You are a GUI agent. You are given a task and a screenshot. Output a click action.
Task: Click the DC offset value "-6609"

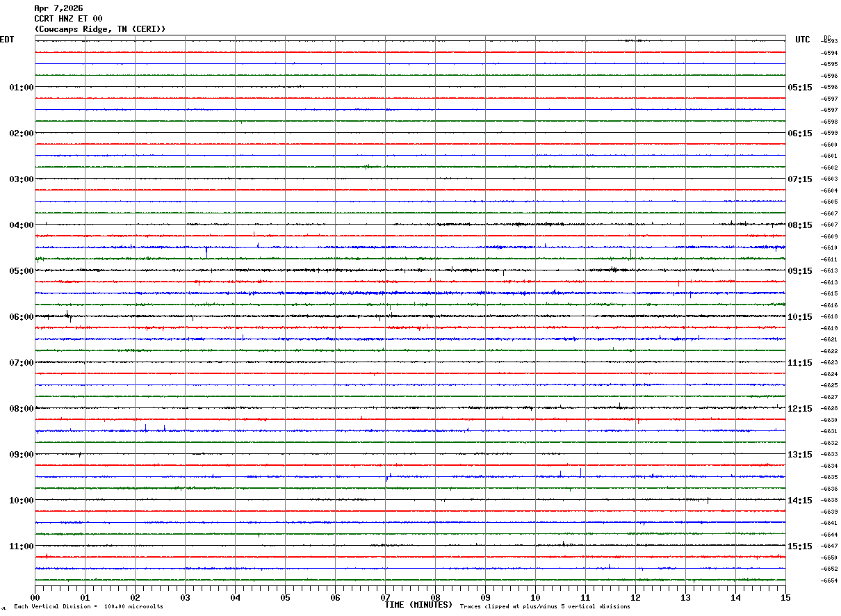pyautogui.click(x=829, y=236)
